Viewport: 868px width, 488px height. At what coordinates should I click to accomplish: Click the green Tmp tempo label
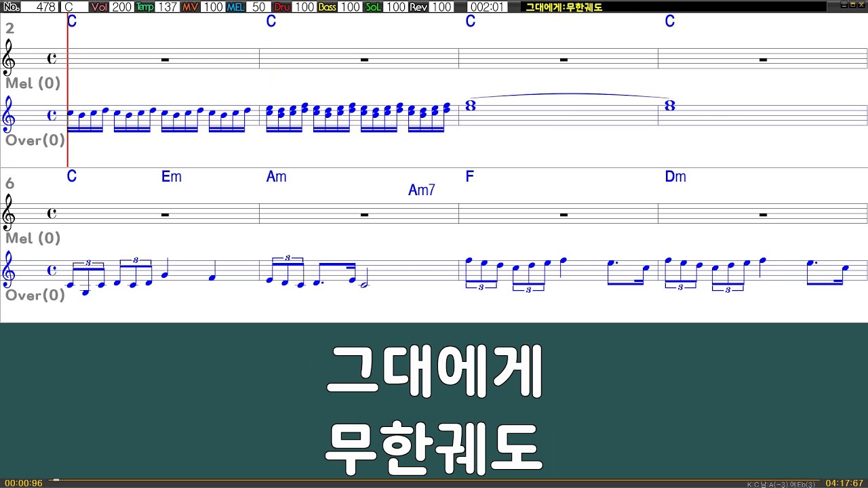click(x=144, y=7)
